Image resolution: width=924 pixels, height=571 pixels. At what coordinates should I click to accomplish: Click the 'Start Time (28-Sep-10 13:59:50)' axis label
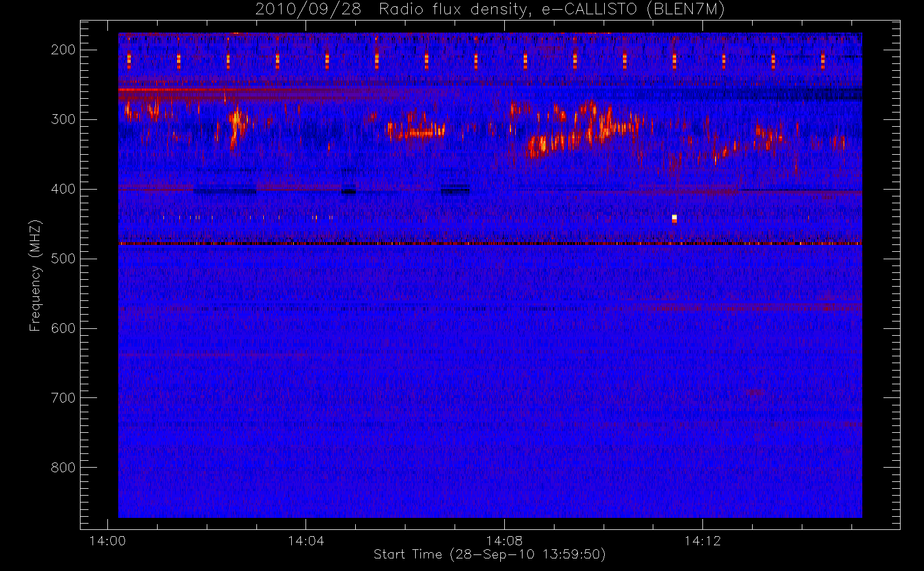pos(489,554)
